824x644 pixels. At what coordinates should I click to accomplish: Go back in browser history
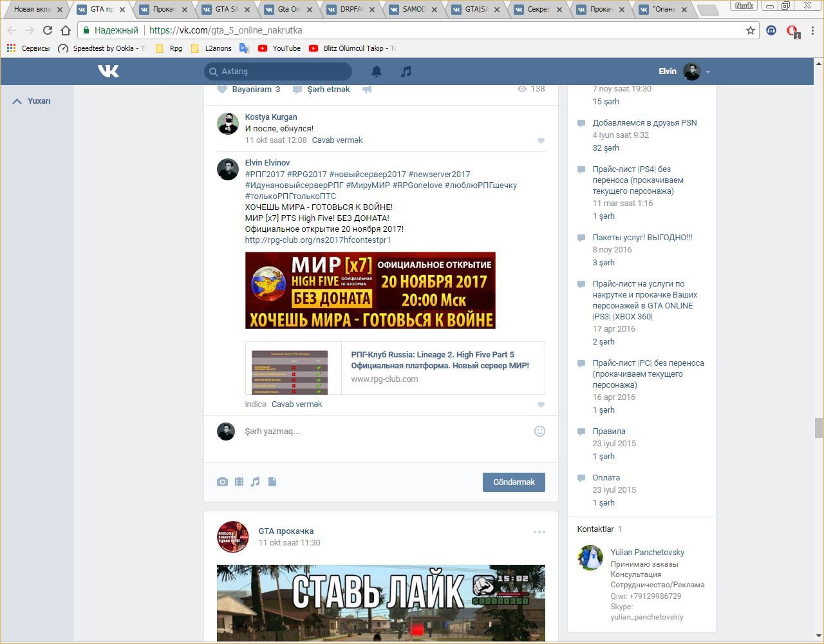tap(12, 30)
